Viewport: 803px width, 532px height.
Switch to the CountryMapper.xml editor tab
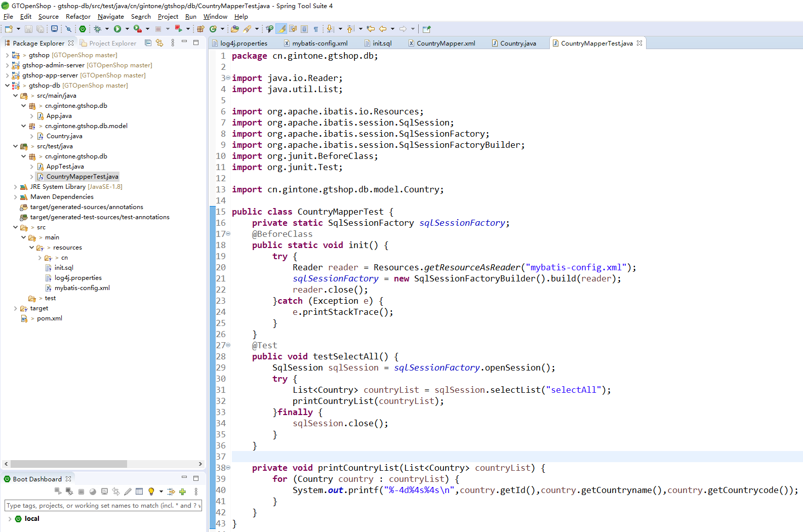click(446, 44)
